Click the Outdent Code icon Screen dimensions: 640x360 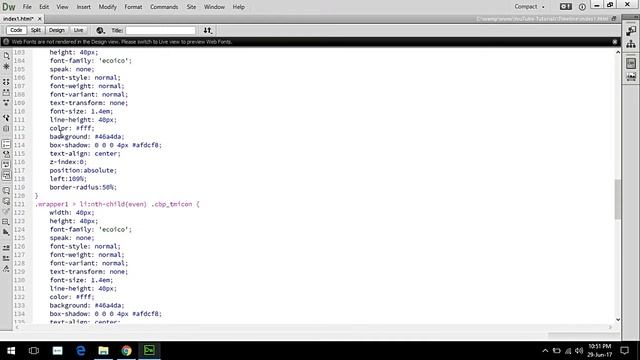(x=6, y=258)
